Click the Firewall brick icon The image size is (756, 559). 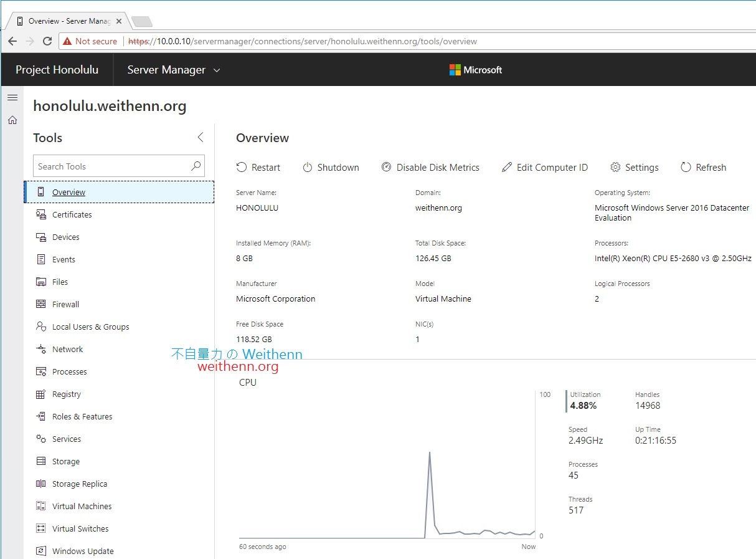(41, 304)
